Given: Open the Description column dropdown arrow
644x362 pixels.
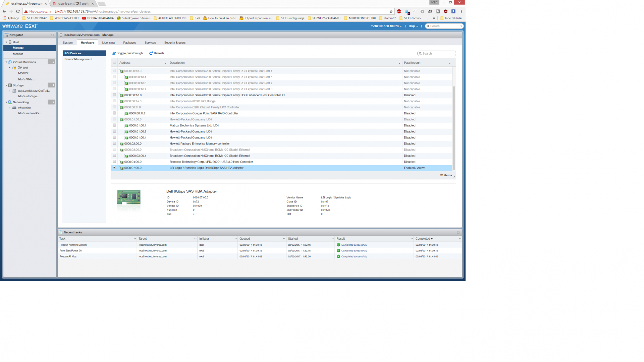Looking at the screenshot, I should tap(399, 63).
